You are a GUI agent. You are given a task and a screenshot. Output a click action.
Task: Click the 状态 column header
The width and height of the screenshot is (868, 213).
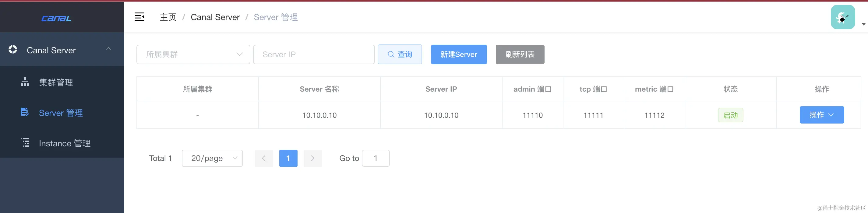pos(731,89)
